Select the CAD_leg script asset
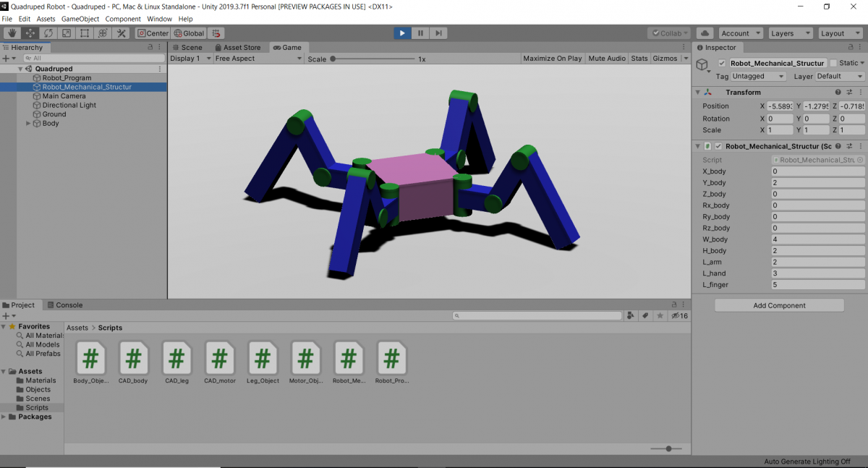 (177, 358)
